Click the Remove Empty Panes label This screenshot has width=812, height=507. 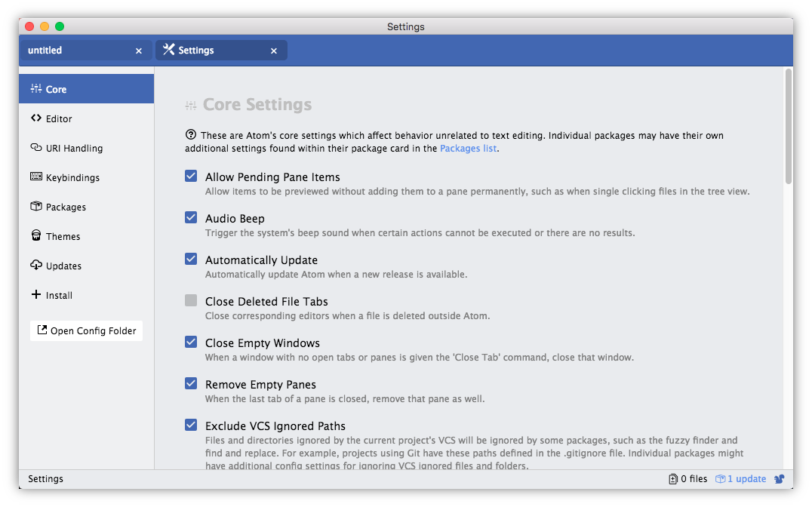click(260, 384)
